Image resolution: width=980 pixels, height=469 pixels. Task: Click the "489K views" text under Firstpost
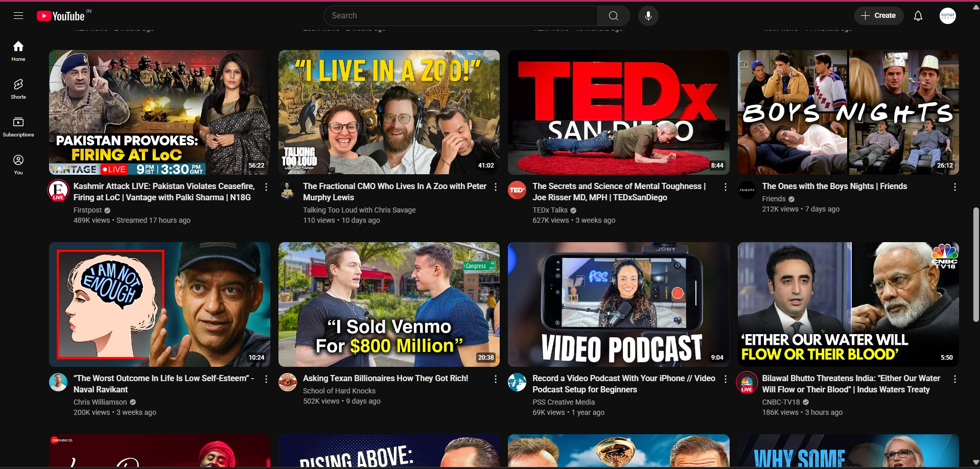pyautogui.click(x=91, y=220)
